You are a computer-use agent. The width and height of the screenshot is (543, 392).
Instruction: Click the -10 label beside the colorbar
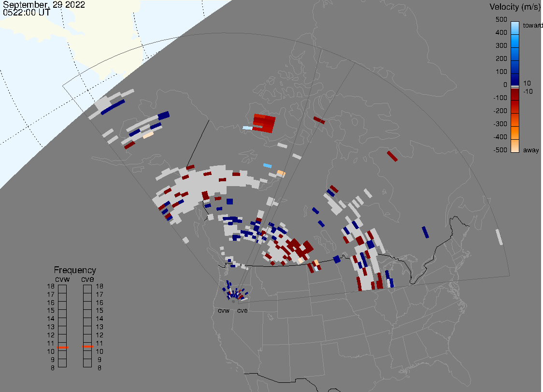point(528,91)
